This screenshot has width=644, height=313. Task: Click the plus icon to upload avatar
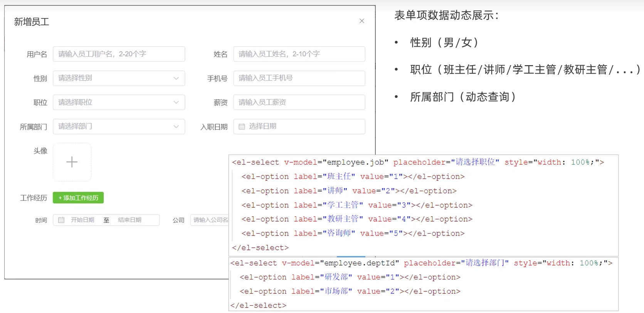click(72, 162)
